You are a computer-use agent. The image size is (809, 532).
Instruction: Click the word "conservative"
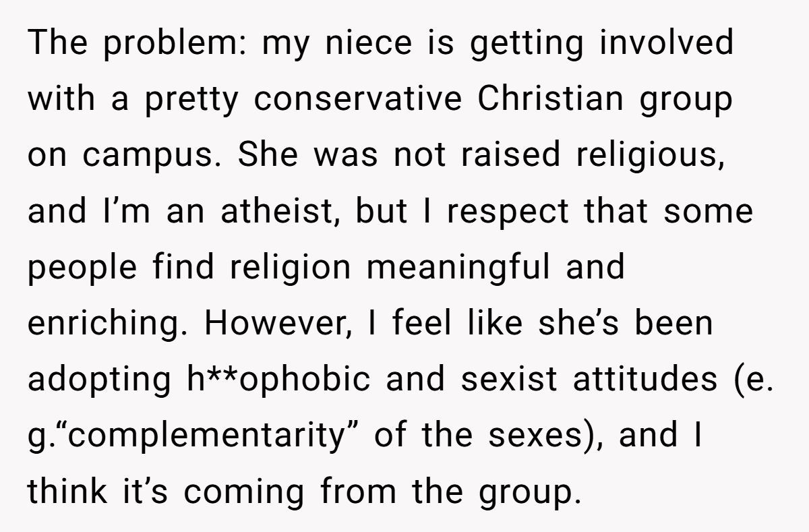pos(358,100)
